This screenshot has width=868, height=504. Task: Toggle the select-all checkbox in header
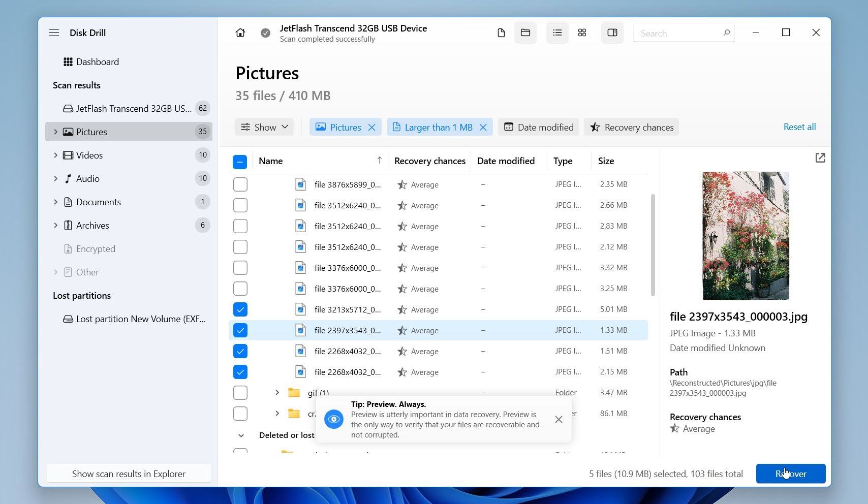[240, 162]
